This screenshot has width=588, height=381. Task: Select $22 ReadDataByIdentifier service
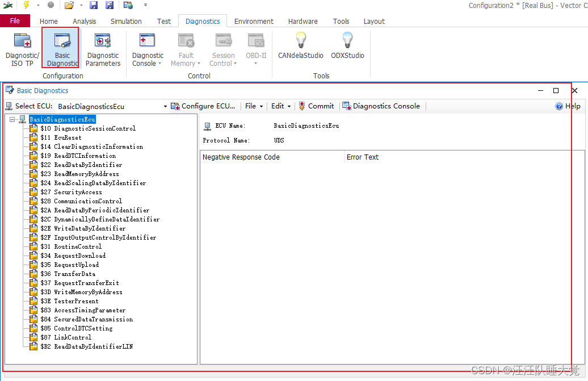click(x=81, y=165)
